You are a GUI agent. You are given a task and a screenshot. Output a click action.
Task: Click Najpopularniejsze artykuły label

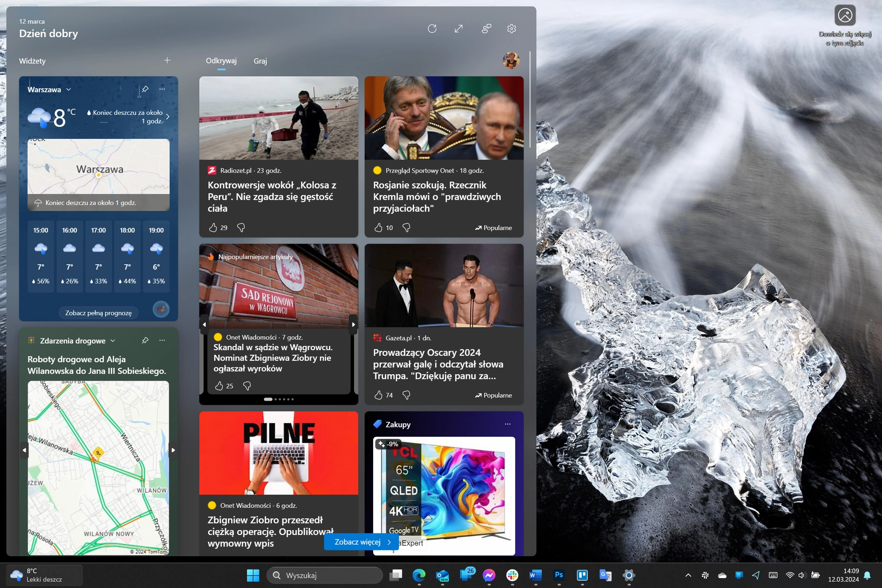tap(255, 257)
